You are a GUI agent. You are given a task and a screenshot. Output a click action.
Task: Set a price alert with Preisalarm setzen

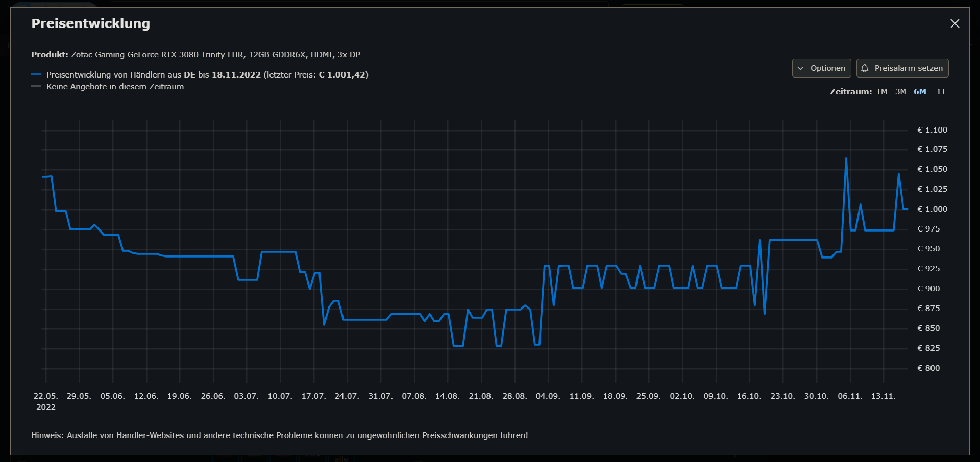[x=902, y=68]
